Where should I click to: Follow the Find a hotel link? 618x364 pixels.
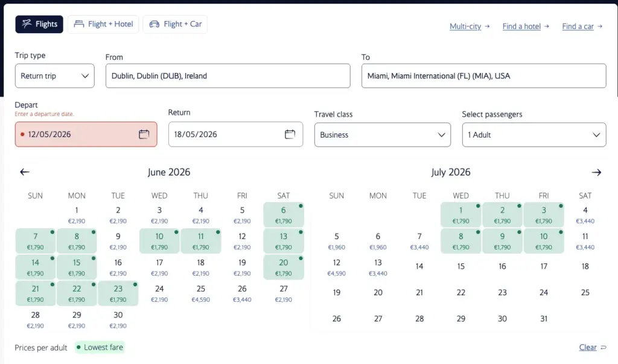click(521, 26)
